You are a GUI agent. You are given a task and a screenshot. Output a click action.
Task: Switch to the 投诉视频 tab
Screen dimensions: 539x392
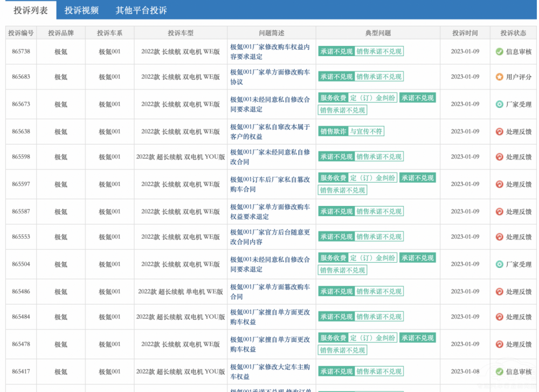coord(81,10)
